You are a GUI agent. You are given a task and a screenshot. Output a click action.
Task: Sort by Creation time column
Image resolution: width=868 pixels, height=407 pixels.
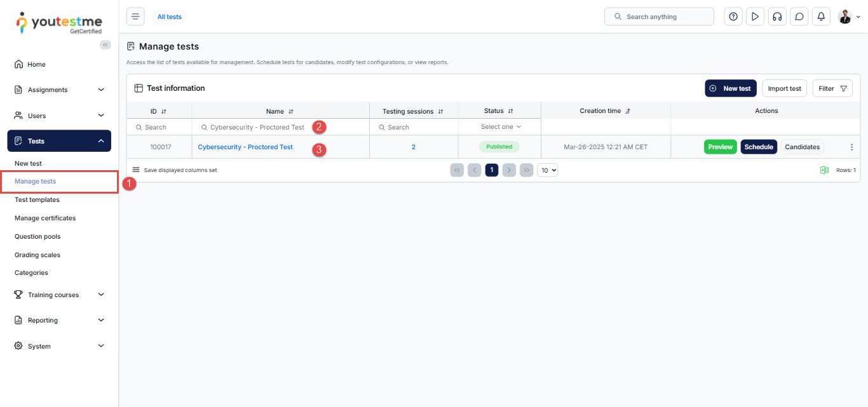[x=628, y=111]
